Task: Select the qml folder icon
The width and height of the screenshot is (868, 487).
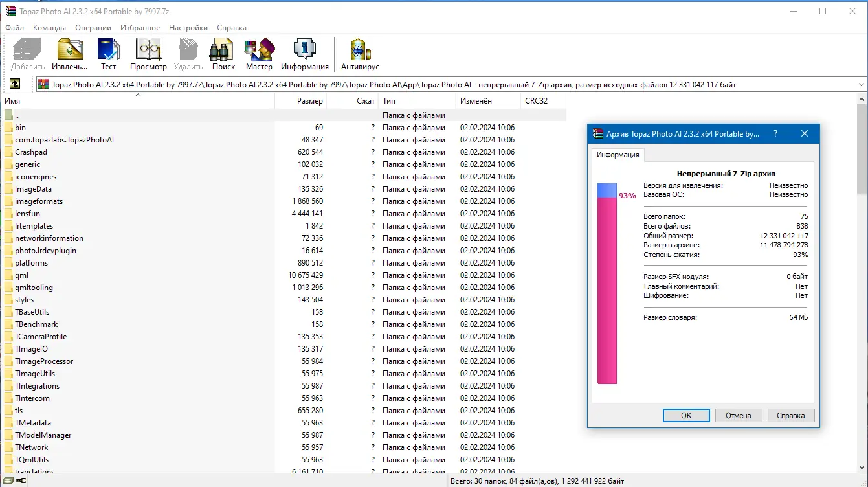Action: point(8,275)
